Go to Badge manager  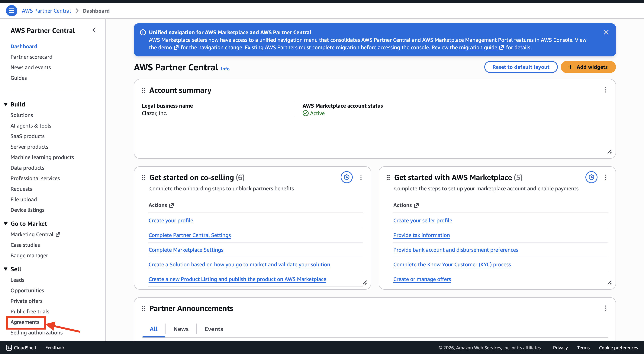(x=29, y=255)
